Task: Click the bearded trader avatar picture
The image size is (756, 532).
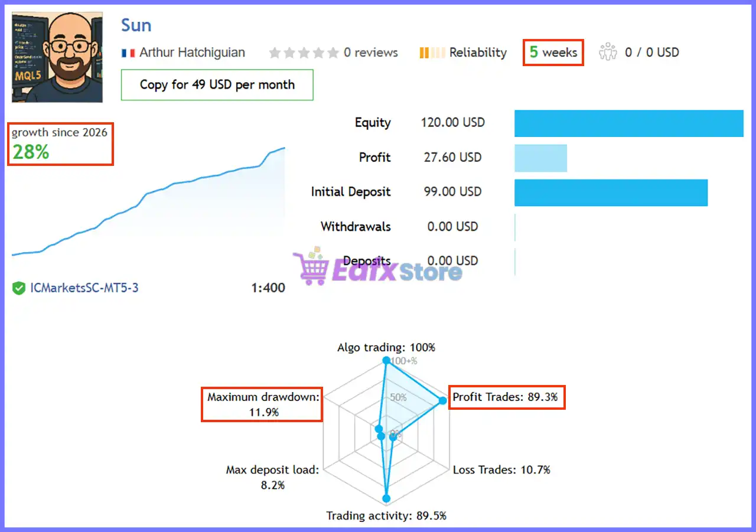Action: [57, 57]
